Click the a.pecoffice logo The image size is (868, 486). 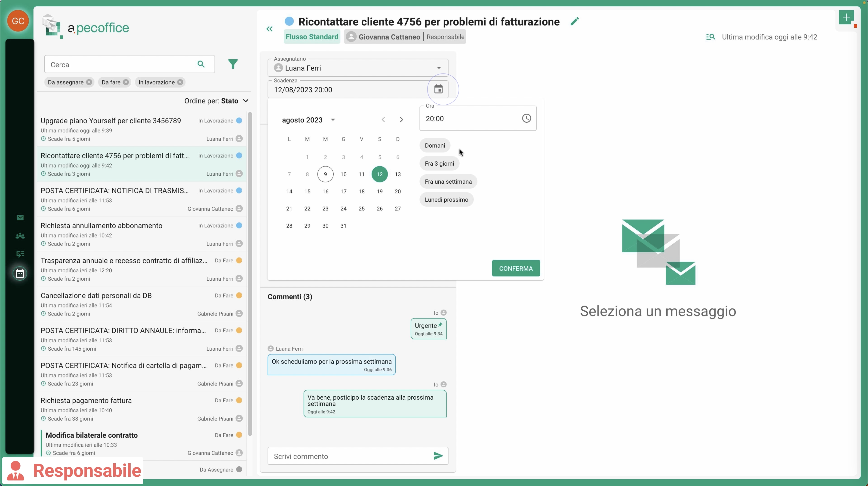(x=85, y=27)
